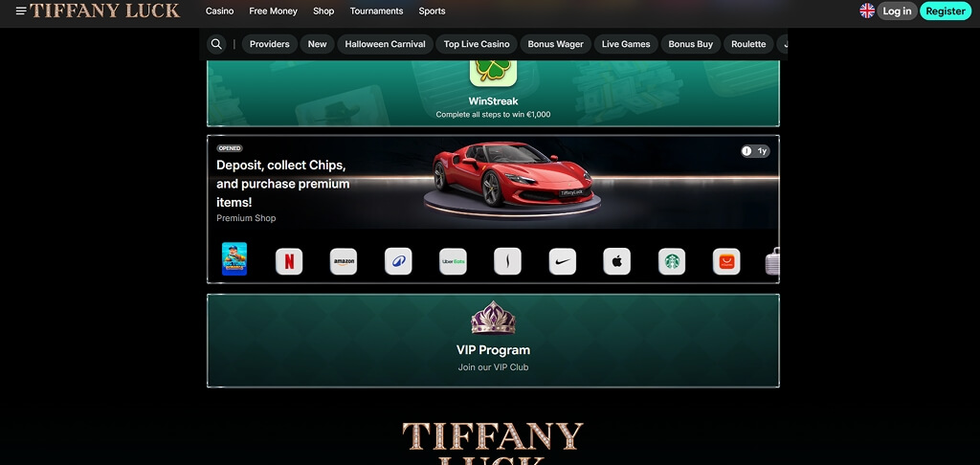
Task: Select the New games filter
Action: pos(317,44)
